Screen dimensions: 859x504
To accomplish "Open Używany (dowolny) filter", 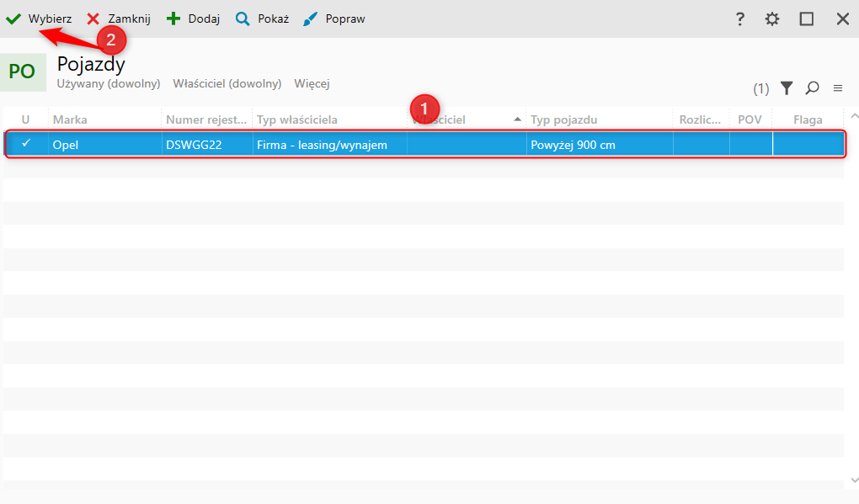I will (109, 84).
